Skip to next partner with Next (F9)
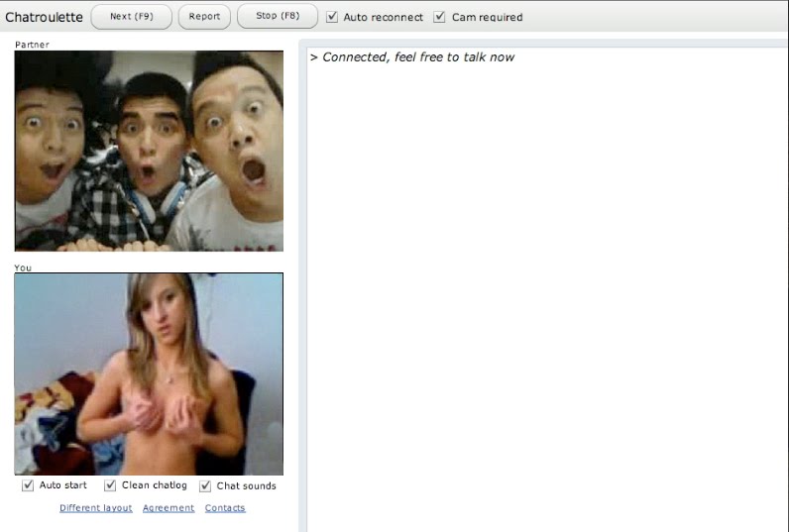This screenshot has width=789, height=532. (131, 17)
